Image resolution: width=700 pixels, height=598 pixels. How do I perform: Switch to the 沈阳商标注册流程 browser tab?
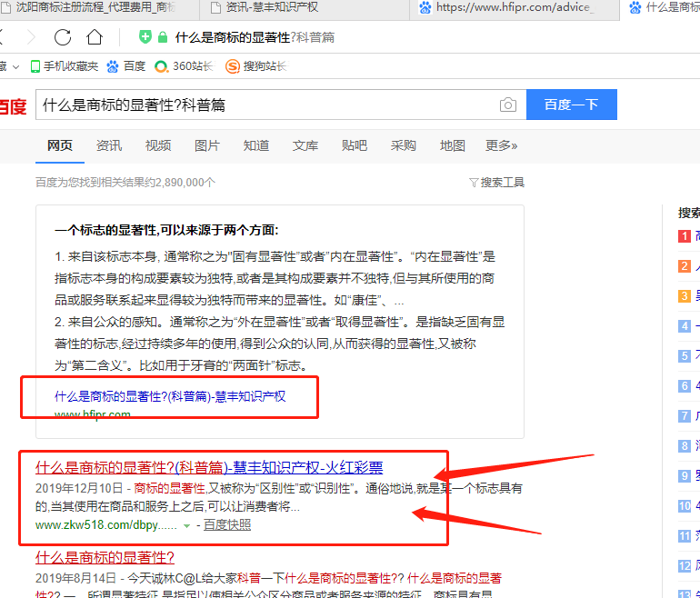tap(95, 7)
